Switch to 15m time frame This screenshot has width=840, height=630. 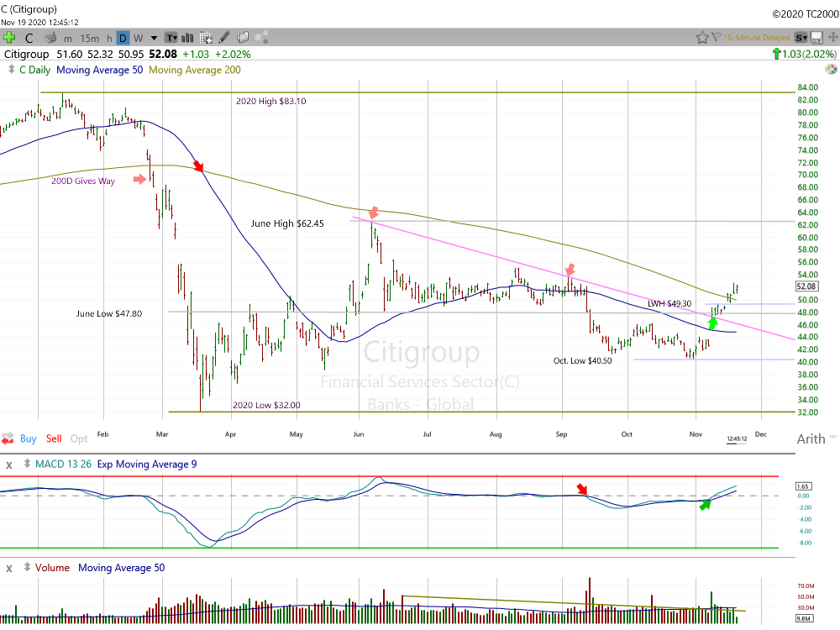click(90, 39)
